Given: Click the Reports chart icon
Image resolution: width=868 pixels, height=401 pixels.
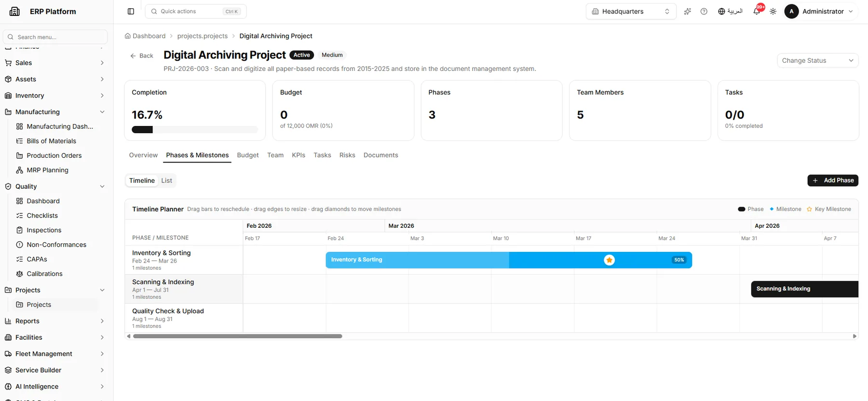Looking at the screenshot, I should (x=8, y=321).
